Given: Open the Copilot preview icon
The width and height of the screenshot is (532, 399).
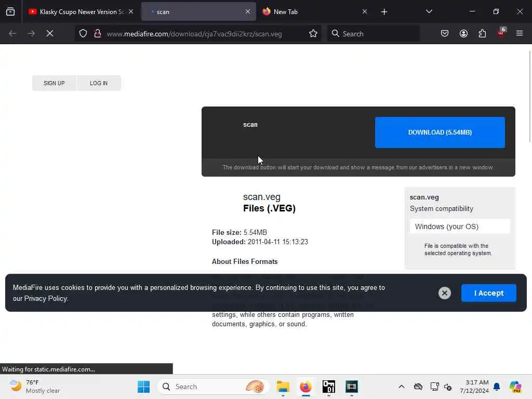Looking at the screenshot, I should click(515, 387).
